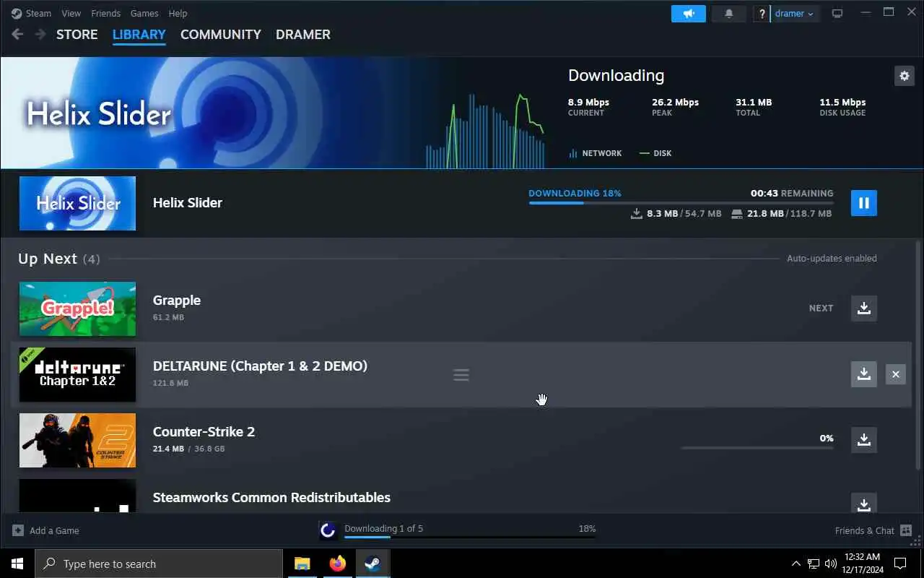
Task: Click the Counter-Strike 2 thumbnail
Action: tap(77, 440)
